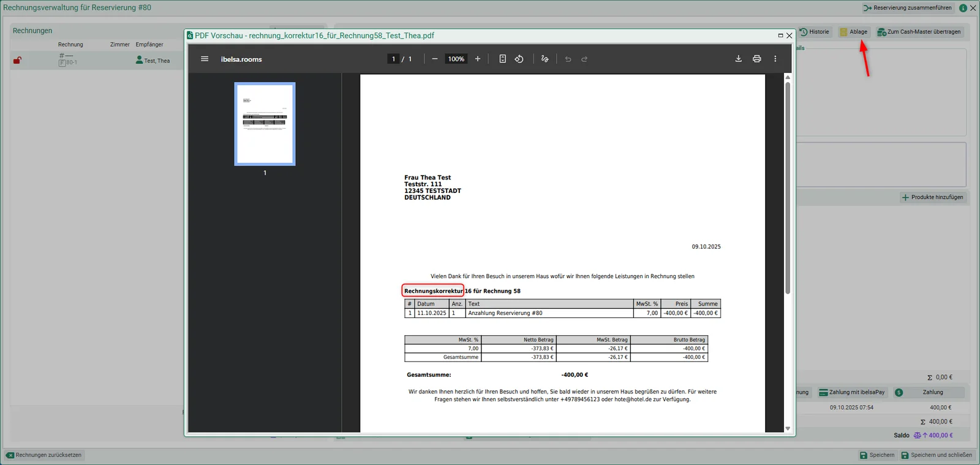Open PDF viewer more actions menu

(x=775, y=59)
